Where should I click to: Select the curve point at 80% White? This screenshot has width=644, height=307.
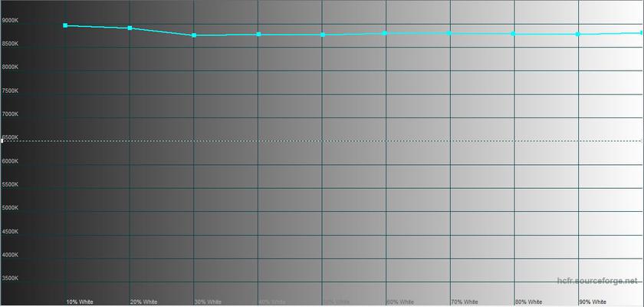tap(513, 34)
